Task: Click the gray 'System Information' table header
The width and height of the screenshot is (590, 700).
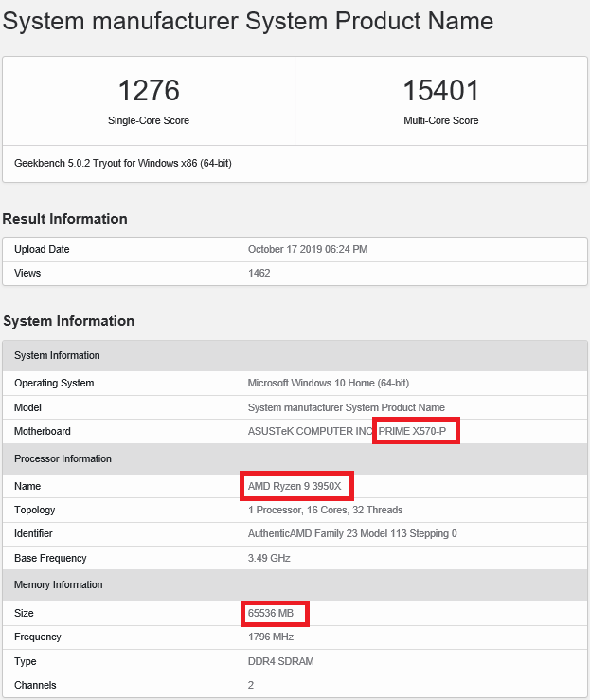Action: 295,356
